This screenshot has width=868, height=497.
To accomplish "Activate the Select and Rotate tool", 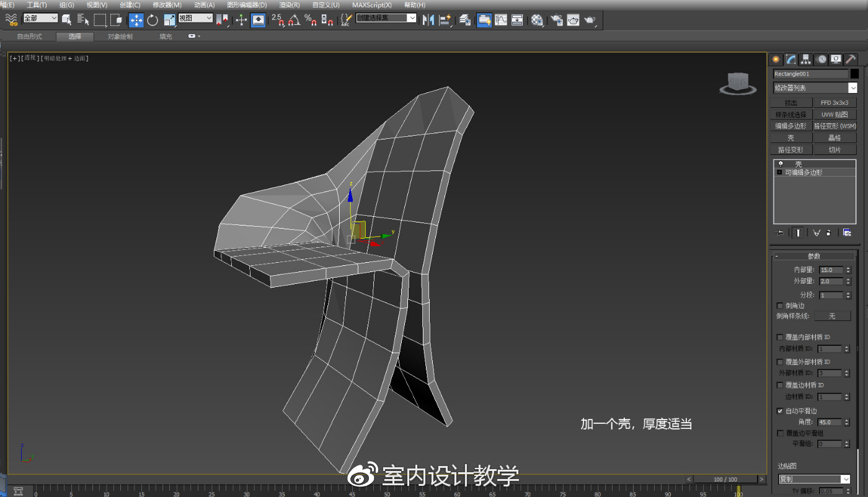I will (x=152, y=19).
